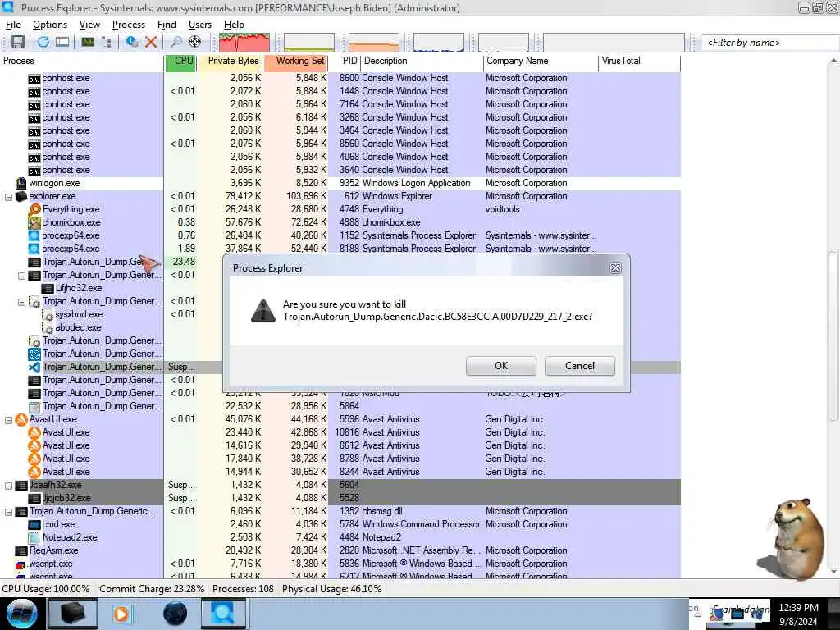Sort by the Working Set column header
The height and width of the screenshot is (630, 840).
pyautogui.click(x=295, y=61)
